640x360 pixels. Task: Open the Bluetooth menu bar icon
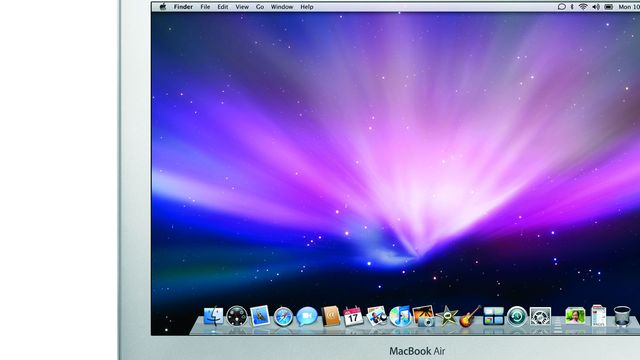point(572,7)
